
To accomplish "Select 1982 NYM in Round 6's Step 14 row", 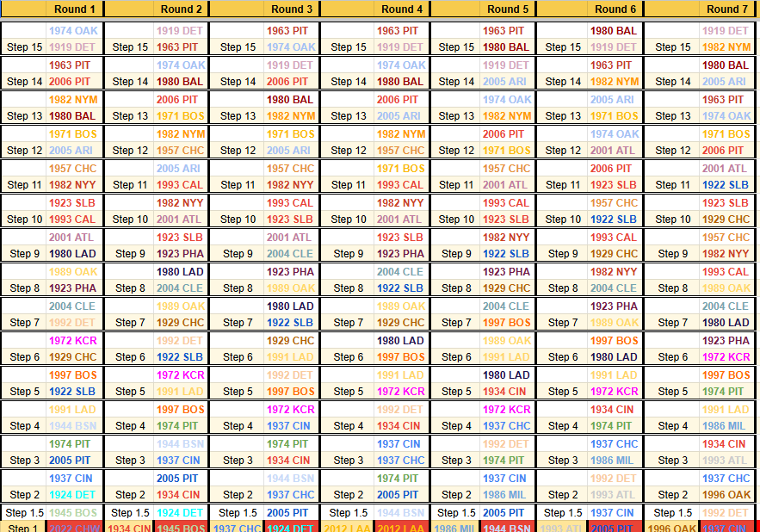I will pyautogui.click(x=615, y=82).
